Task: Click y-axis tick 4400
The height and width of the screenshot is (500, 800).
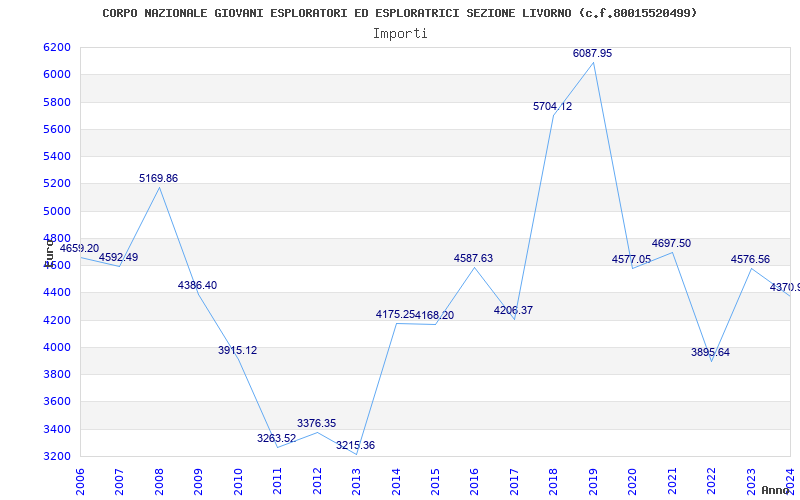Action: tap(57, 293)
